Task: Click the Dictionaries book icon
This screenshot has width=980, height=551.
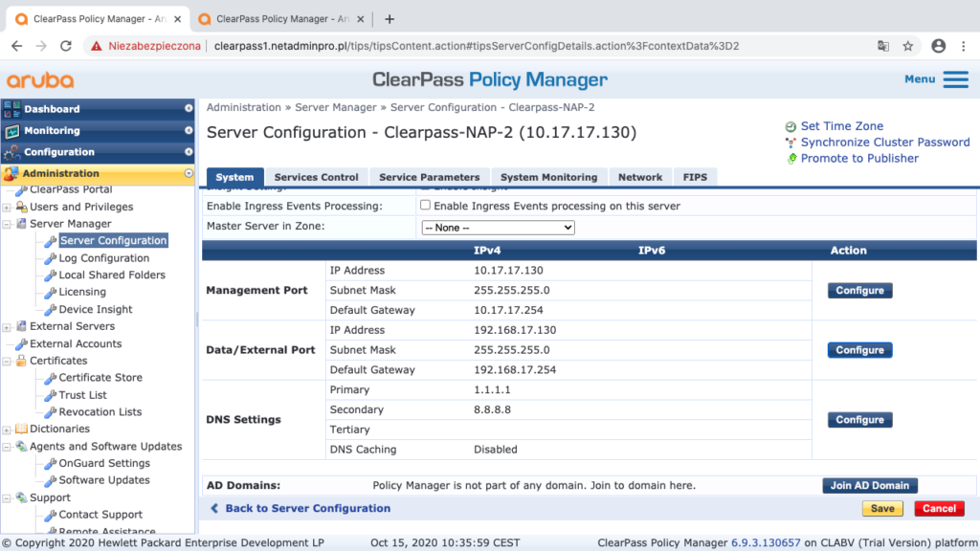Action: [x=21, y=429]
